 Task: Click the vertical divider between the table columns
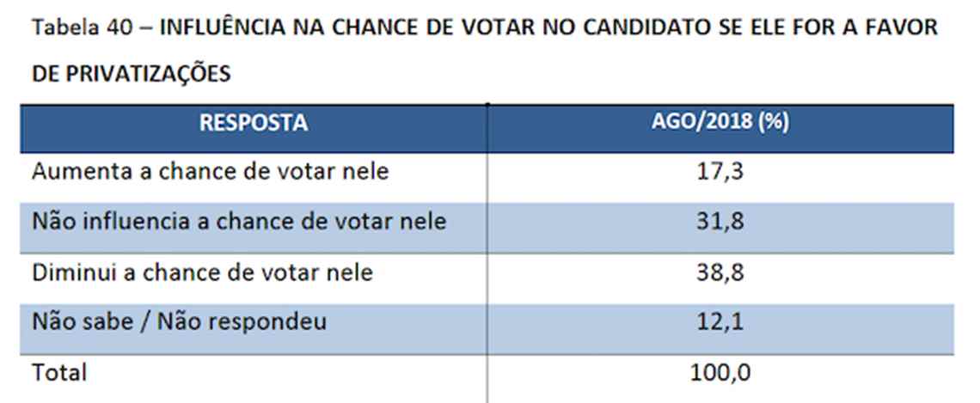coord(487,258)
